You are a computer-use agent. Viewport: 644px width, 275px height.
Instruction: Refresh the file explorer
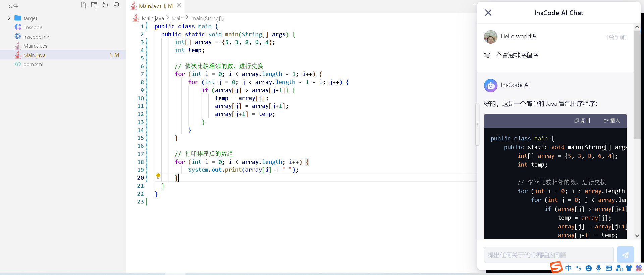pyautogui.click(x=105, y=5)
